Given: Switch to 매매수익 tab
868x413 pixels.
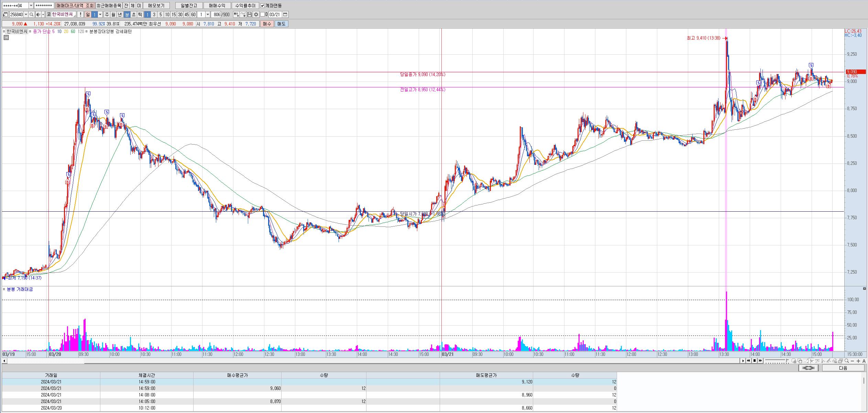Looking at the screenshot, I should pyautogui.click(x=217, y=6).
